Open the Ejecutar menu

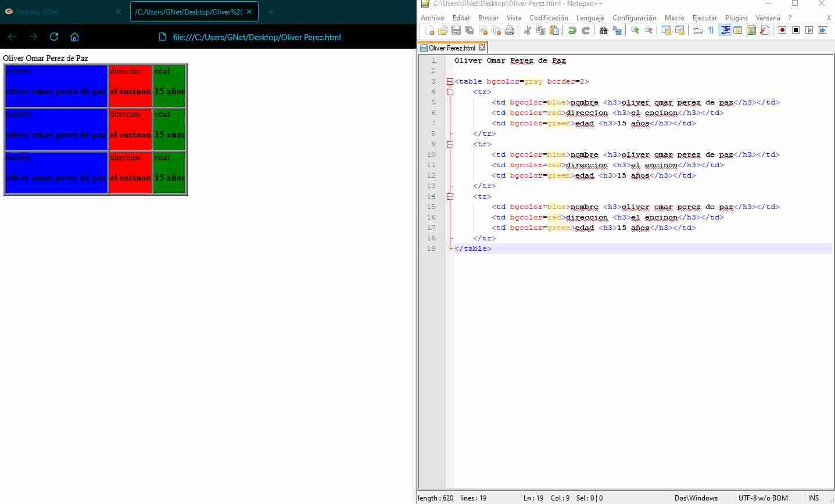click(704, 18)
